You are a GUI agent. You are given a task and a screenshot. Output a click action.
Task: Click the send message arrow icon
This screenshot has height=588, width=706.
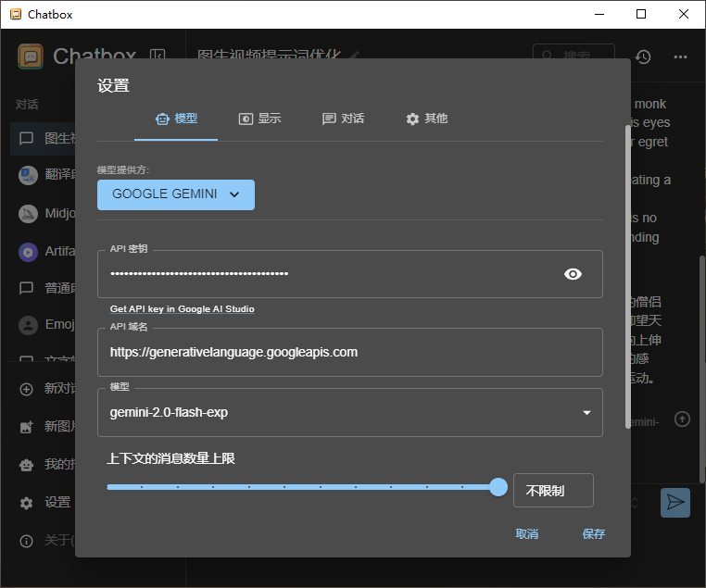click(x=675, y=502)
